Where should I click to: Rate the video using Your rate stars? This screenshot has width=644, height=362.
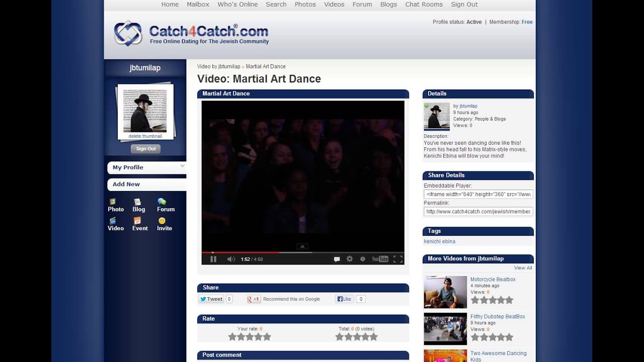point(250,337)
